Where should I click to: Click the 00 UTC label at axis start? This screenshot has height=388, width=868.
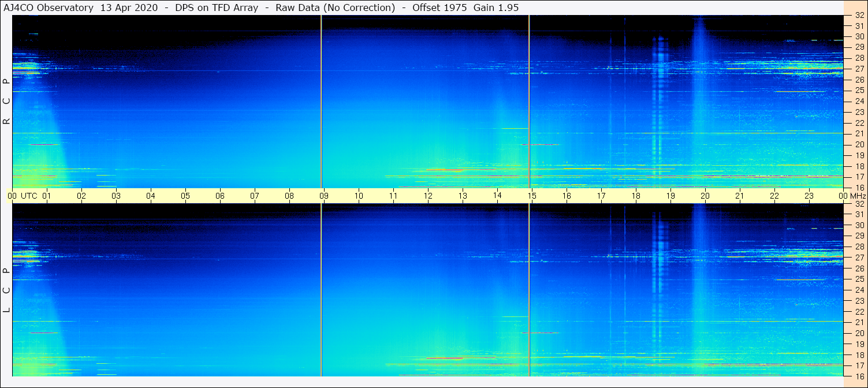point(23,196)
